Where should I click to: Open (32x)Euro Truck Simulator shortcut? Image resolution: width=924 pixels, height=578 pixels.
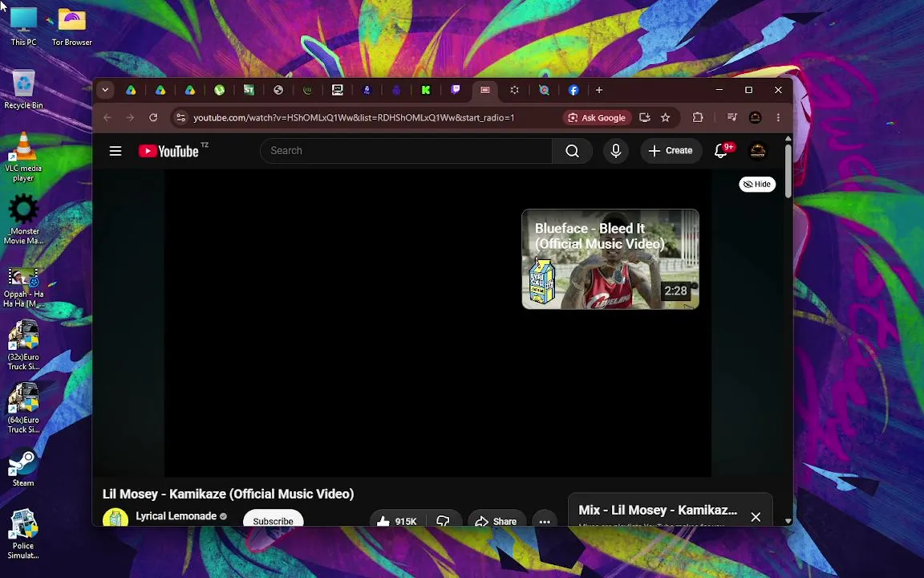23,346
